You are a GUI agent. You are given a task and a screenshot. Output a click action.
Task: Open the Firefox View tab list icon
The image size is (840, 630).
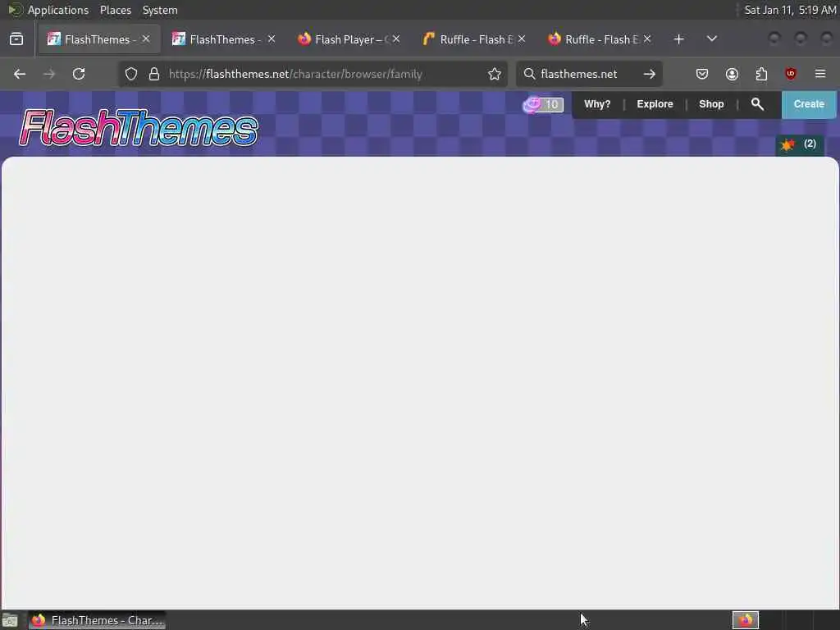tap(16, 39)
